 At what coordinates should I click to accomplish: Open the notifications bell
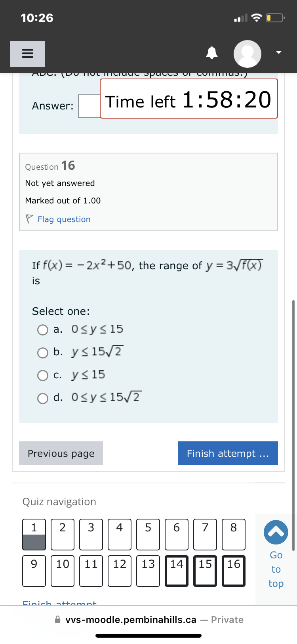[x=212, y=53]
